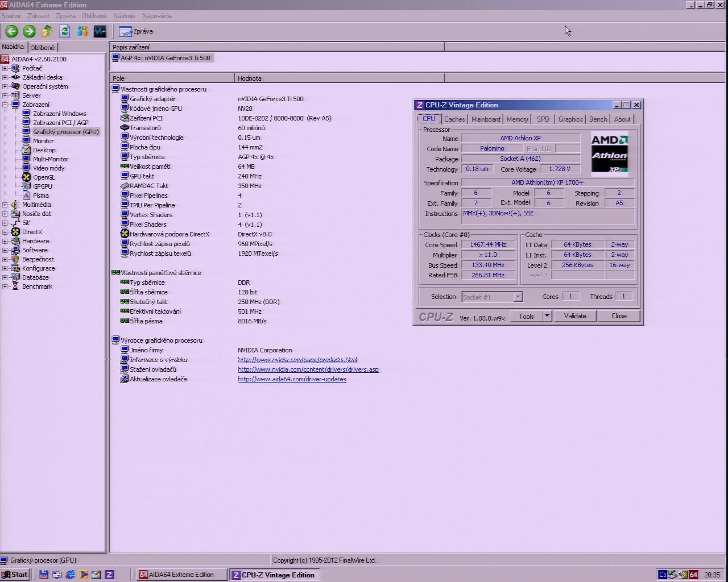Click Validate in CPU-Z
Screen dimensions: 728x582
point(575,316)
